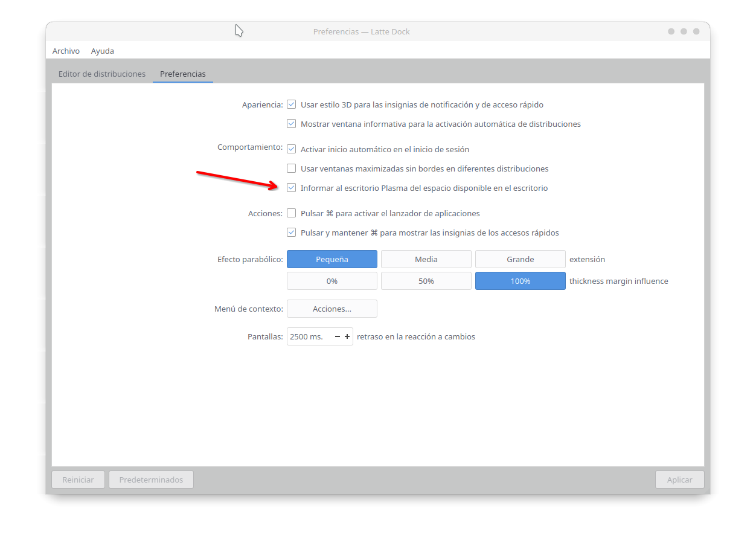Choose 50% thickness margin influence
The height and width of the screenshot is (546, 756).
[426, 281]
